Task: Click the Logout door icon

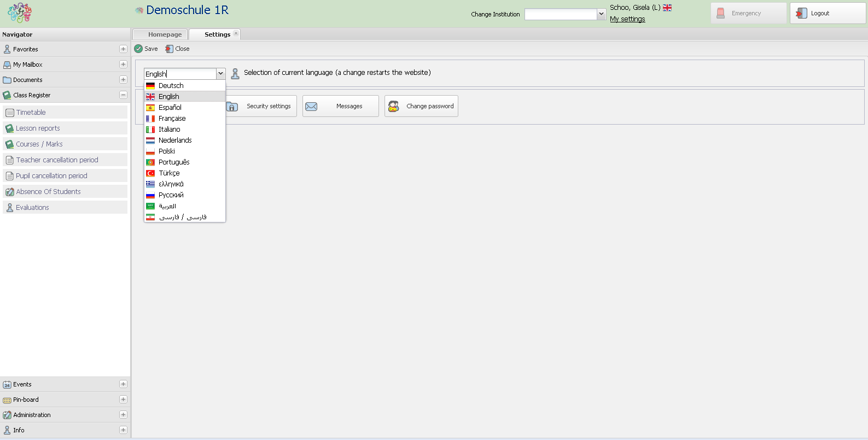Action: [x=801, y=13]
